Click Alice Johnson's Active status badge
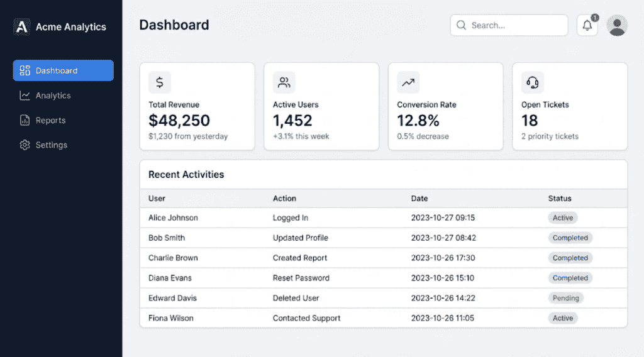 click(563, 218)
